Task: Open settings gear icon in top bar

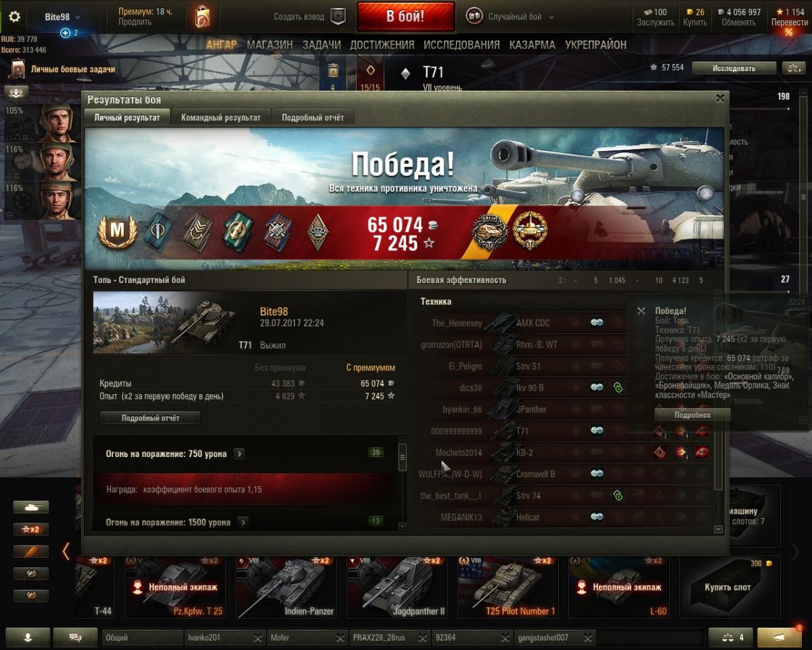Action: [14, 17]
